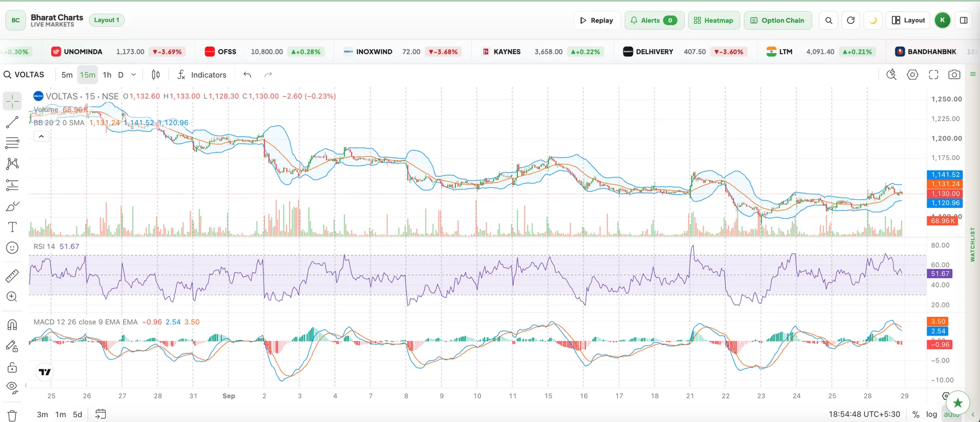Toggle lock all drawing tools
The width and height of the screenshot is (980, 422).
point(12,368)
